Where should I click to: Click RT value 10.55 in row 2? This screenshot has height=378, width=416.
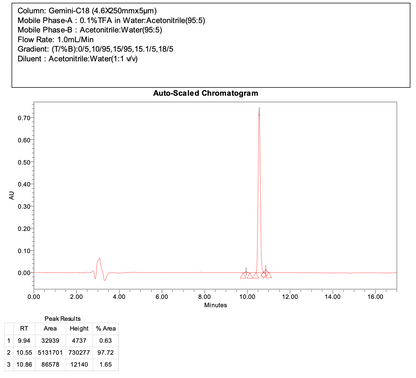(x=24, y=353)
